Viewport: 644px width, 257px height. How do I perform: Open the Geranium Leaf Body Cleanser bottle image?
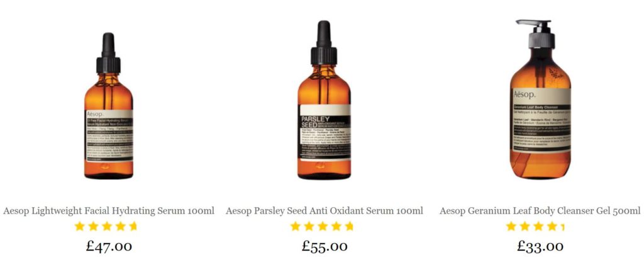(540, 99)
